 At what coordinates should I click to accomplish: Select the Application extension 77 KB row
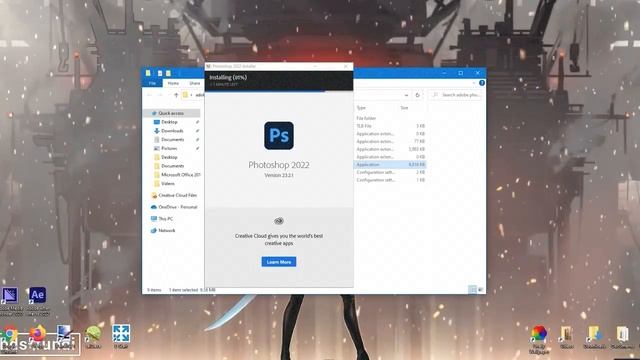(x=390, y=141)
